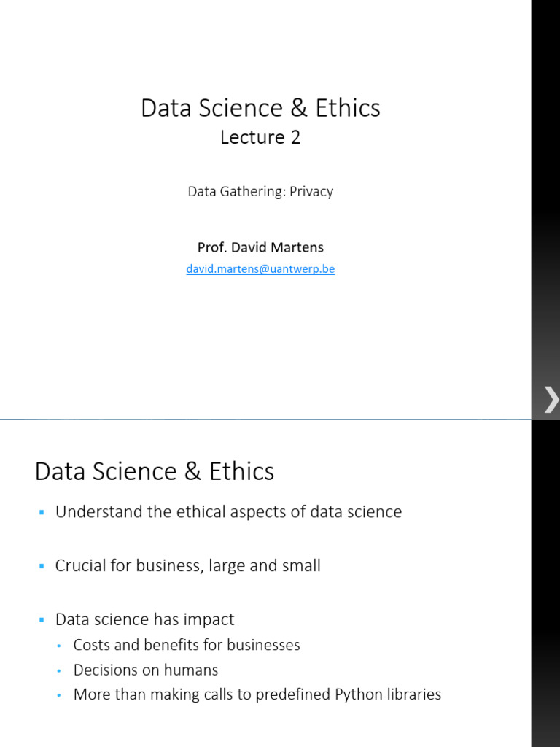560x747 pixels.
Task: Click the dot bullet beside "Decisions on humans"
Action: [x=59, y=670]
